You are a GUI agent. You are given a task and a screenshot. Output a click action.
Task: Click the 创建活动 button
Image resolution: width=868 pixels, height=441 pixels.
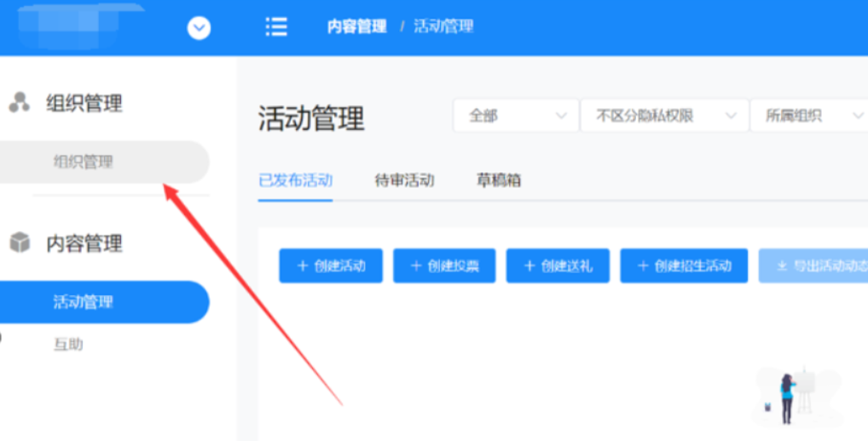point(331,266)
